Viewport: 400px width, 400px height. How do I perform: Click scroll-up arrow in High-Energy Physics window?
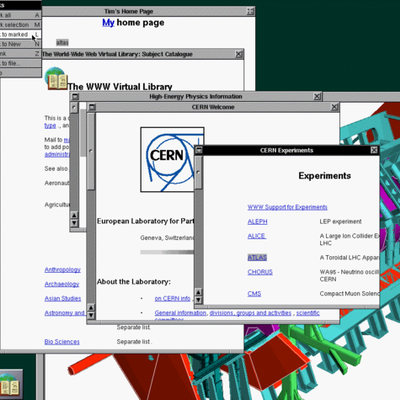tap(74, 215)
